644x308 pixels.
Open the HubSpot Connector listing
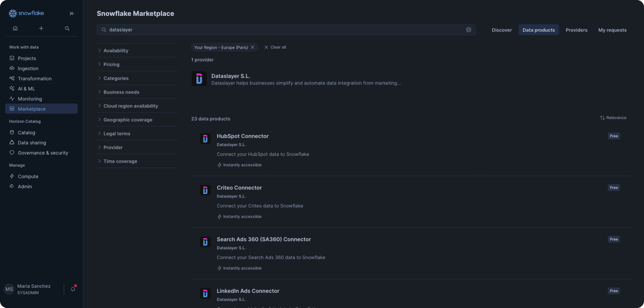(x=242, y=136)
